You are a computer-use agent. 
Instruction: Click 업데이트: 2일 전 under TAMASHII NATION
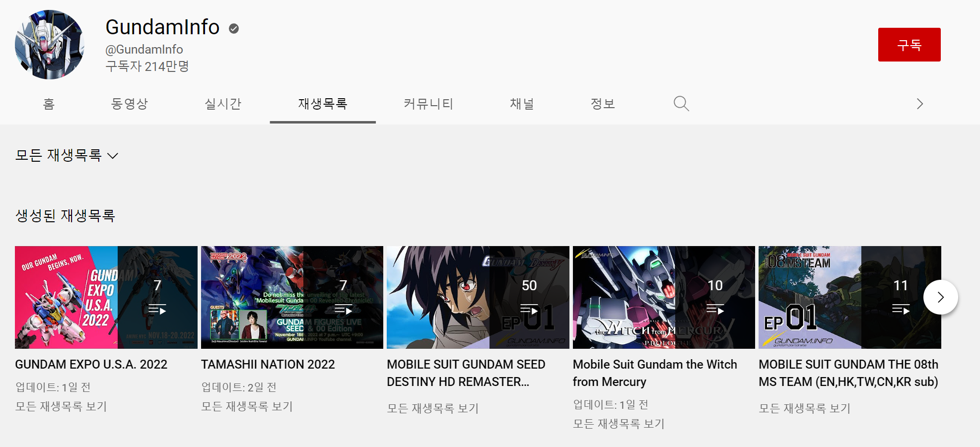point(239,387)
